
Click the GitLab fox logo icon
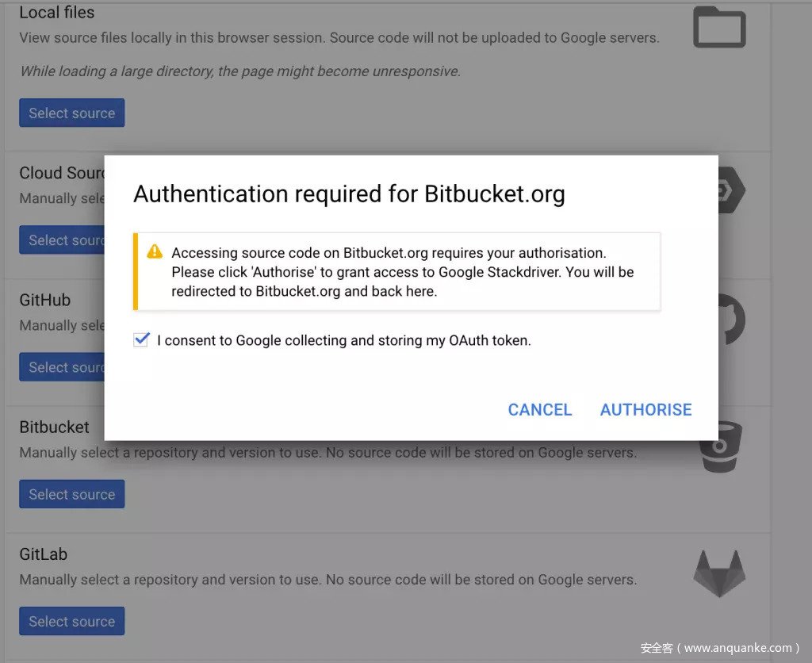(x=719, y=573)
